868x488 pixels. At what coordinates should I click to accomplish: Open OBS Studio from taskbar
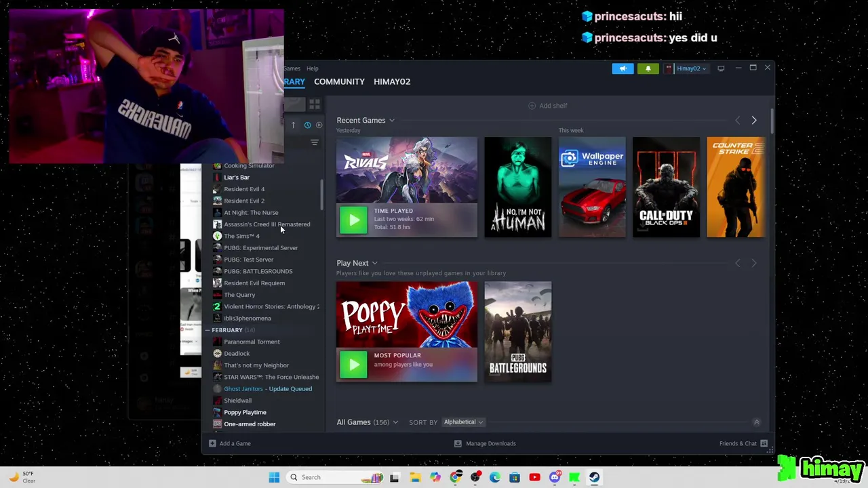pyautogui.click(x=475, y=477)
